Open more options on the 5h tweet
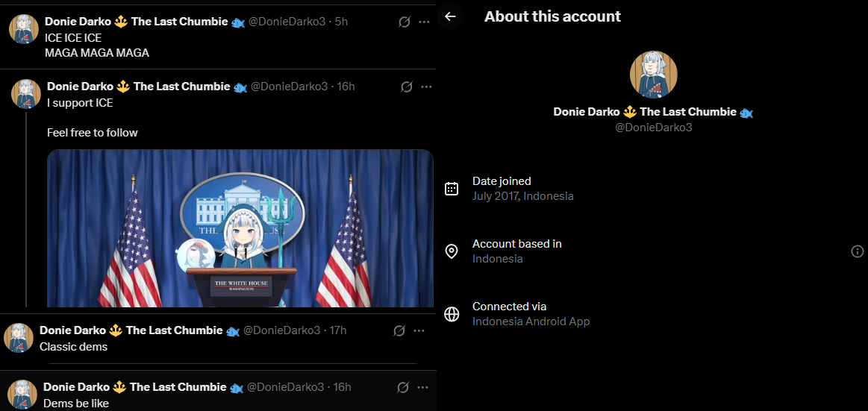Image resolution: width=868 pixels, height=411 pixels. tap(425, 22)
